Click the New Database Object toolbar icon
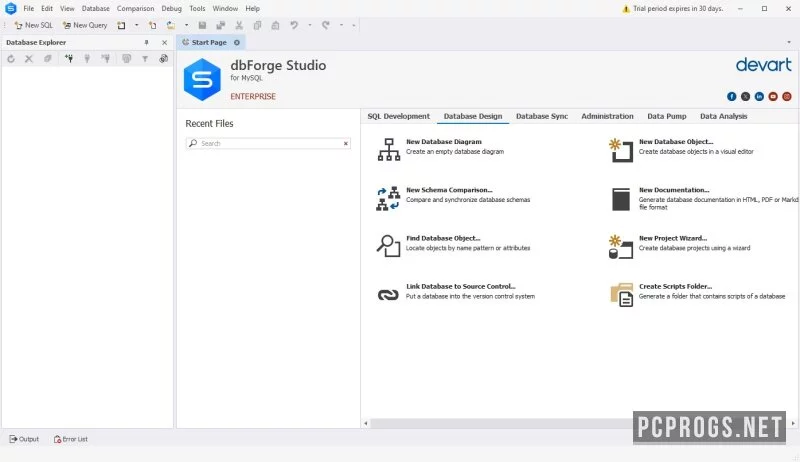The height and width of the screenshot is (462, 800). click(x=121, y=25)
